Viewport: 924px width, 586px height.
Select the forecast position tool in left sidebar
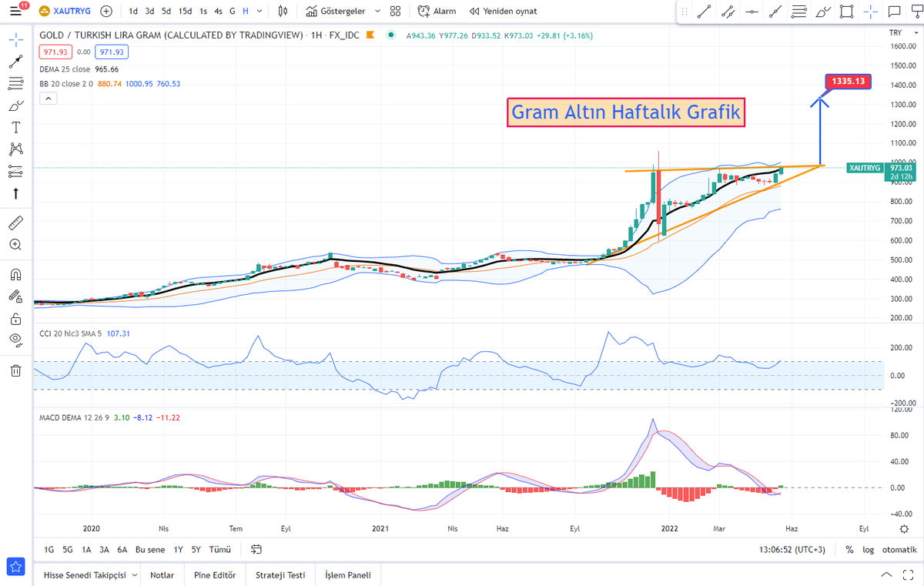(15, 171)
